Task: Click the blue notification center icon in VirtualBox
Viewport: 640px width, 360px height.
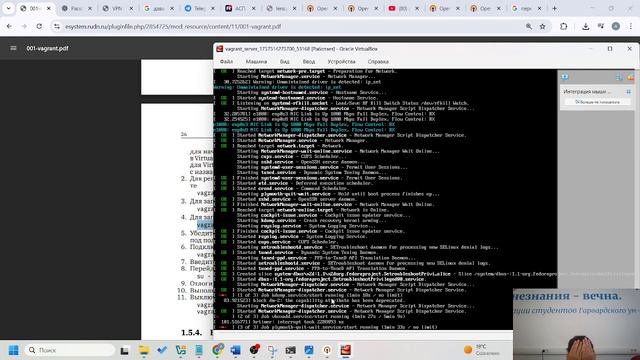Action: click(x=565, y=77)
